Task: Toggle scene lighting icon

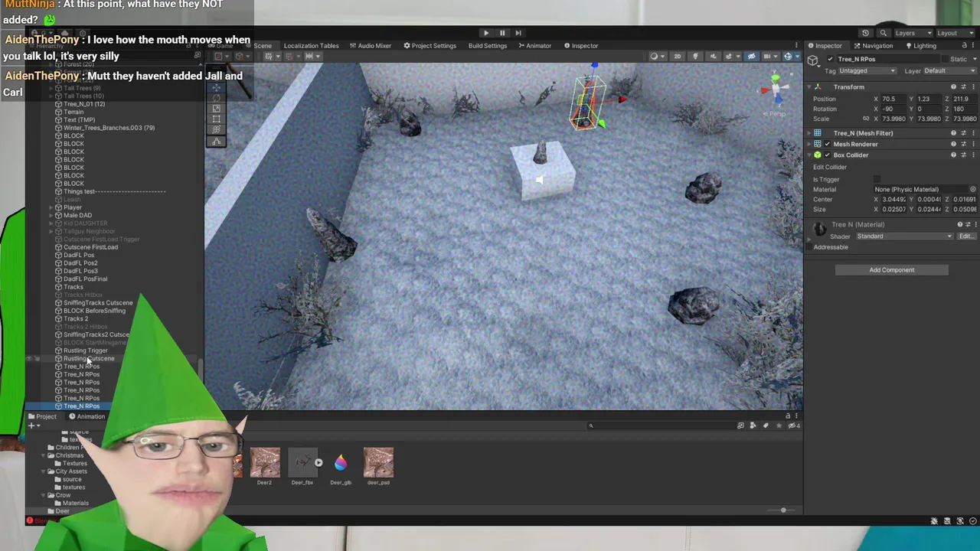Action: click(695, 56)
